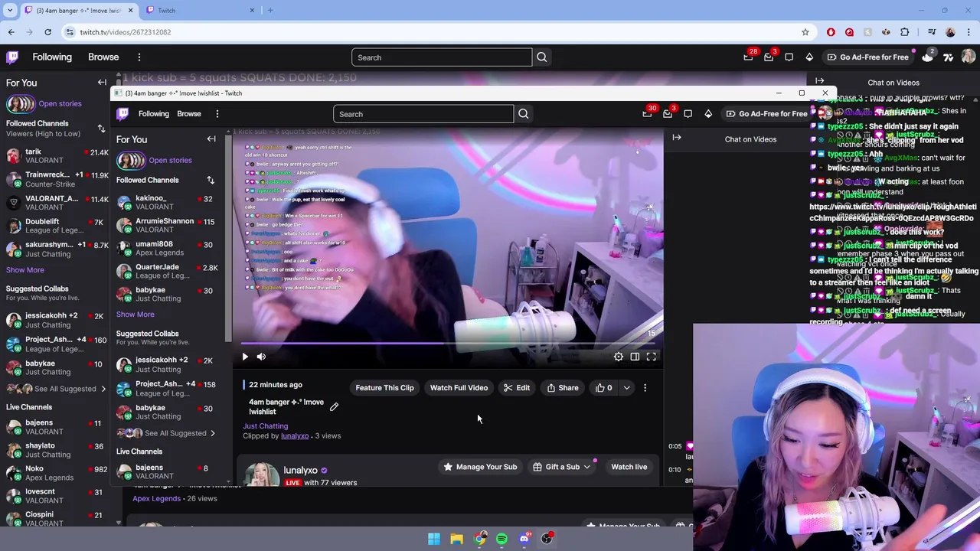Click Feature This Clip button
The height and width of the screenshot is (551, 980).
pos(384,388)
